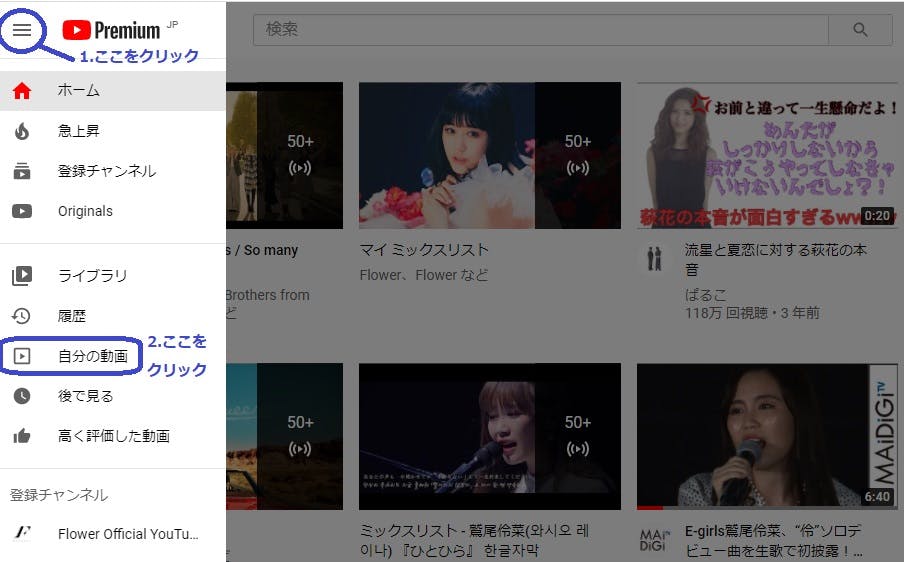This screenshot has height=562, width=904.
Task: Click the ぱるこ channel name
Action: [x=705, y=295]
